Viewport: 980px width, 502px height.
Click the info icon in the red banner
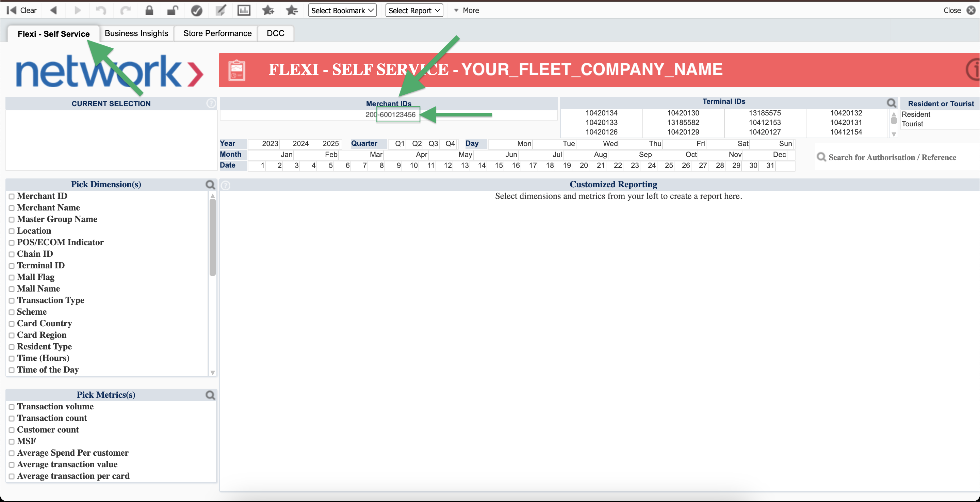point(973,70)
